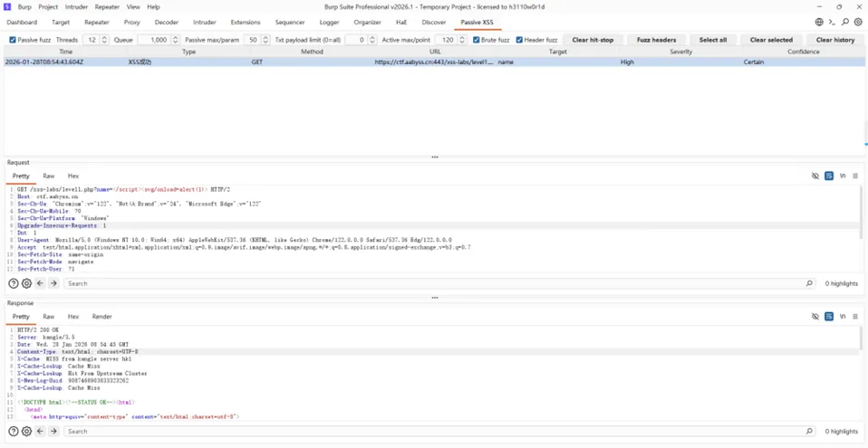Adjust the Queue spinner arrows
This screenshot has height=448, width=868.
(176, 40)
